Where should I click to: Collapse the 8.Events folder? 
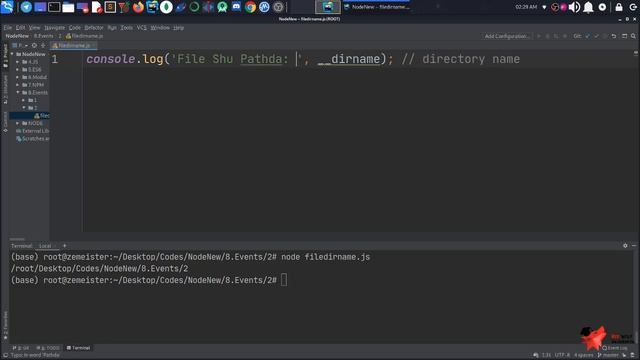click(x=18, y=93)
